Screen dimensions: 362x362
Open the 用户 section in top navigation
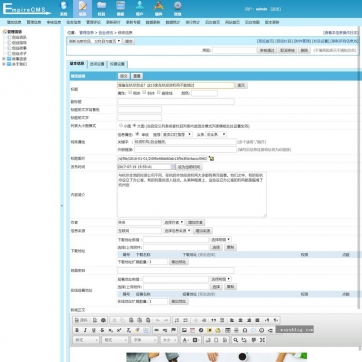tap(139, 9)
